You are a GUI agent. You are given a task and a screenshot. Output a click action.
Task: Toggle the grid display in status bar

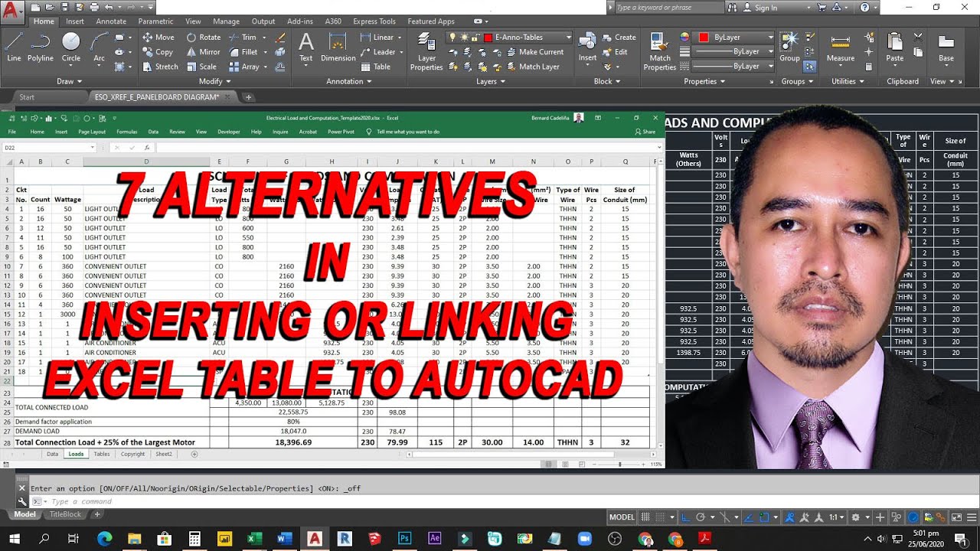point(647,517)
